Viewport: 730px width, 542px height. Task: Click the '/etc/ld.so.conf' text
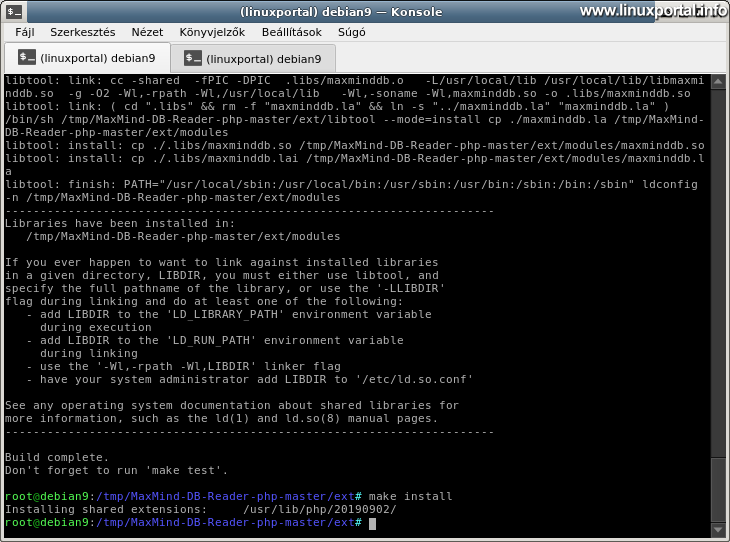click(x=414, y=379)
